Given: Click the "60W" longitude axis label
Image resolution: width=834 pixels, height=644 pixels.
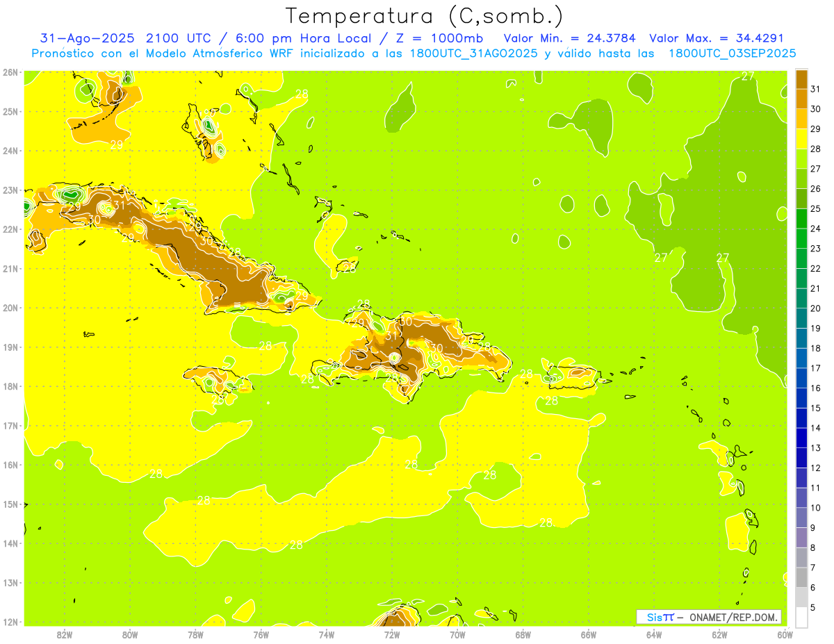Looking at the screenshot, I should 785,634.
